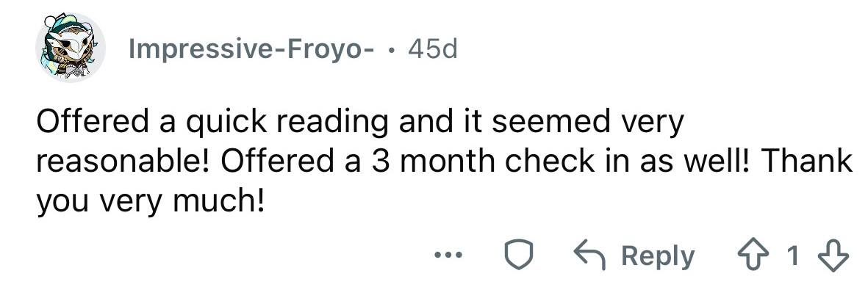
Task: Open the three-dot more options menu
Action: coord(448,255)
